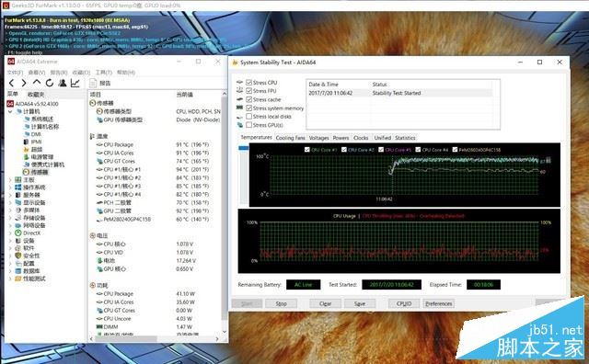The image size is (589, 364).
Task: Click the Save button
Action: [x=360, y=303]
